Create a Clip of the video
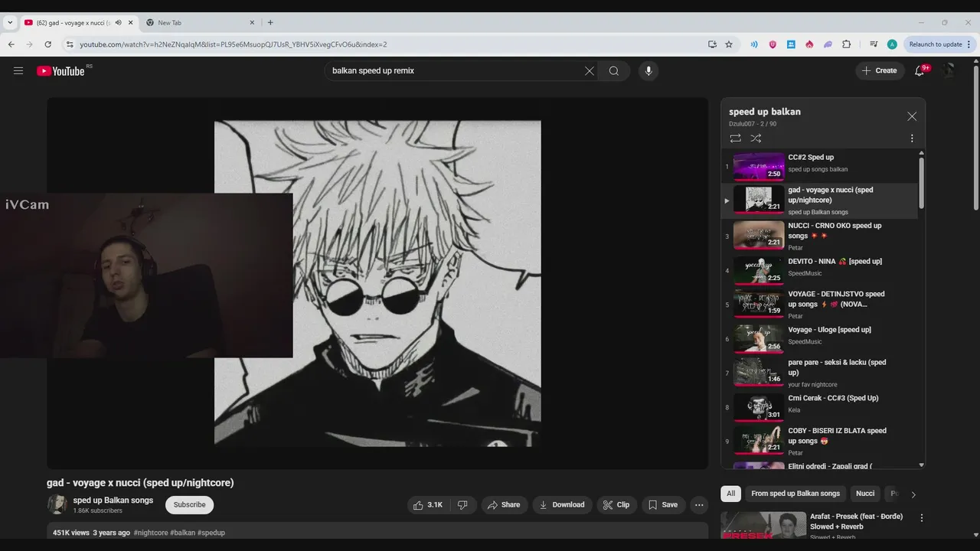 pos(616,505)
